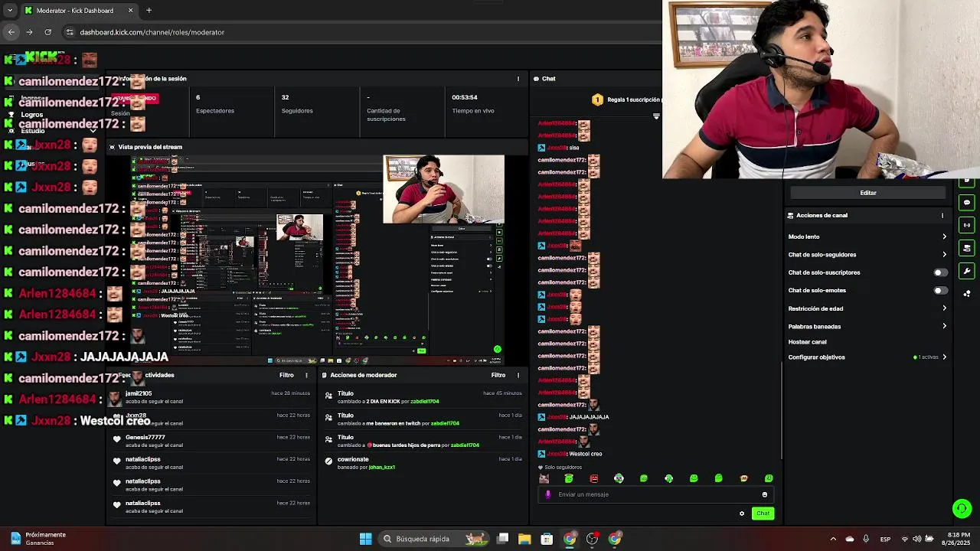This screenshot has width=980, height=551.
Task: Click Hostear canal option
Action: [808, 342]
